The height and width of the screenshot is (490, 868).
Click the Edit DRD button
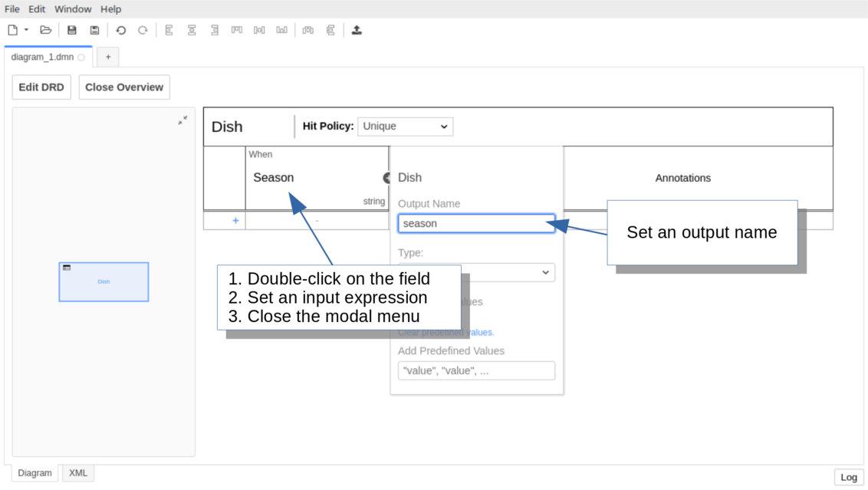(x=41, y=87)
